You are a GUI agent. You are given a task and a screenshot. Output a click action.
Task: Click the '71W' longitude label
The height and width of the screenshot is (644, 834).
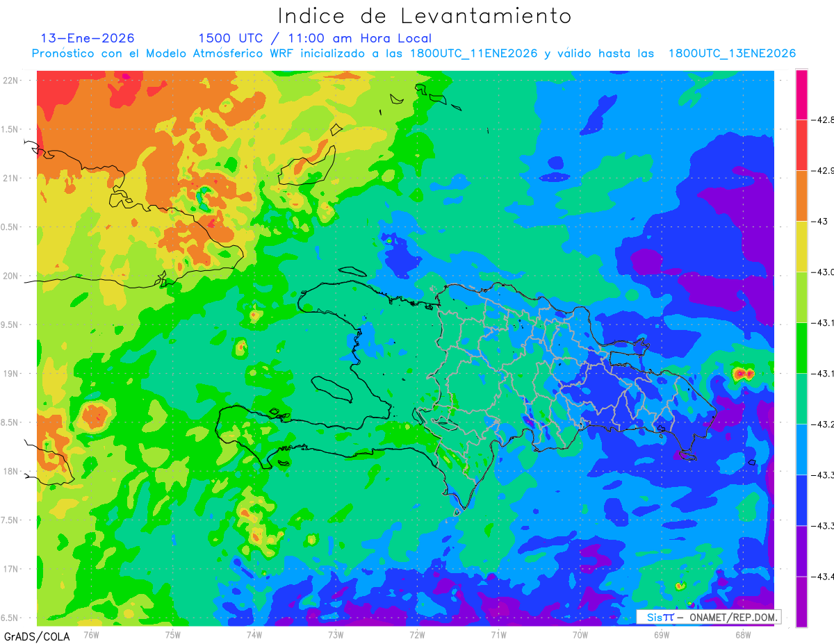click(x=498, y=634)
